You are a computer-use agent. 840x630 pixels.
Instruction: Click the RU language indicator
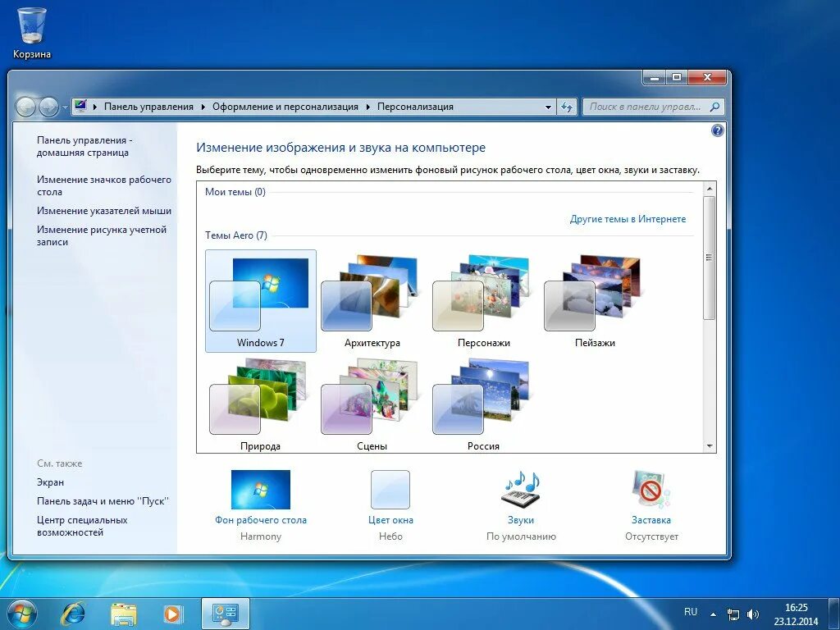click(691, 612)
